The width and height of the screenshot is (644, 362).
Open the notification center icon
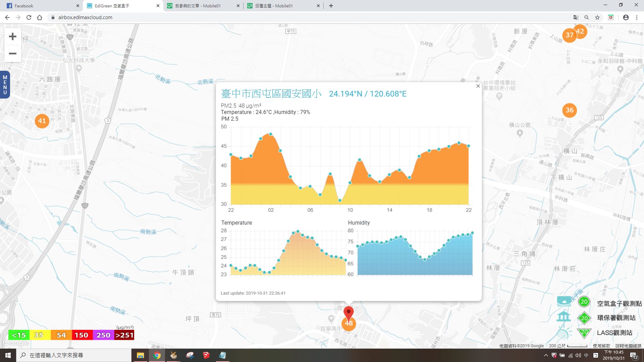[x=634, y=356]
